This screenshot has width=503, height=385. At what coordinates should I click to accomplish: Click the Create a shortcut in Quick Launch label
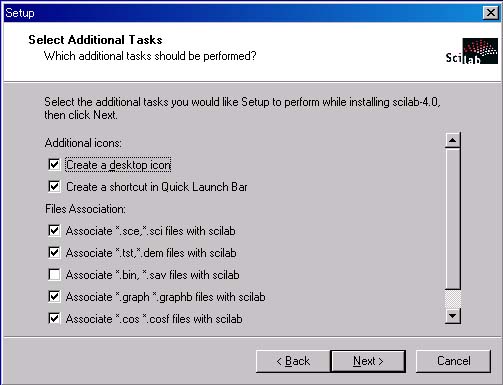[x=157, y=187]
